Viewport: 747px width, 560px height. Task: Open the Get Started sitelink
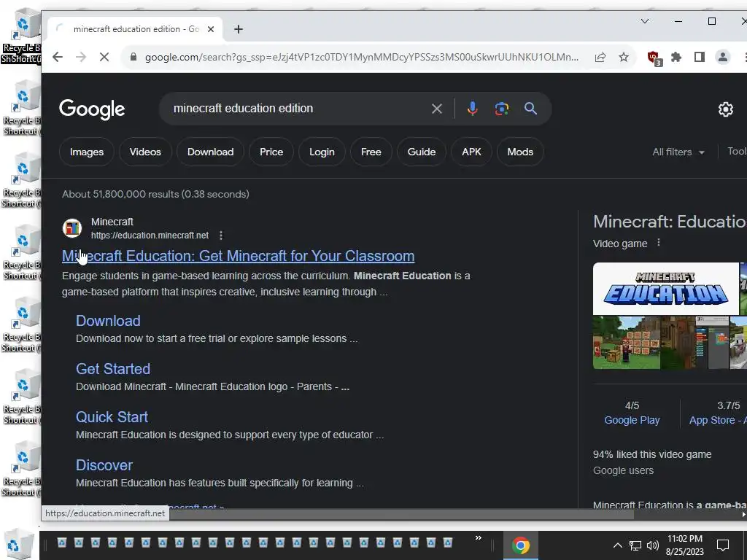click(x=113, y=369)
